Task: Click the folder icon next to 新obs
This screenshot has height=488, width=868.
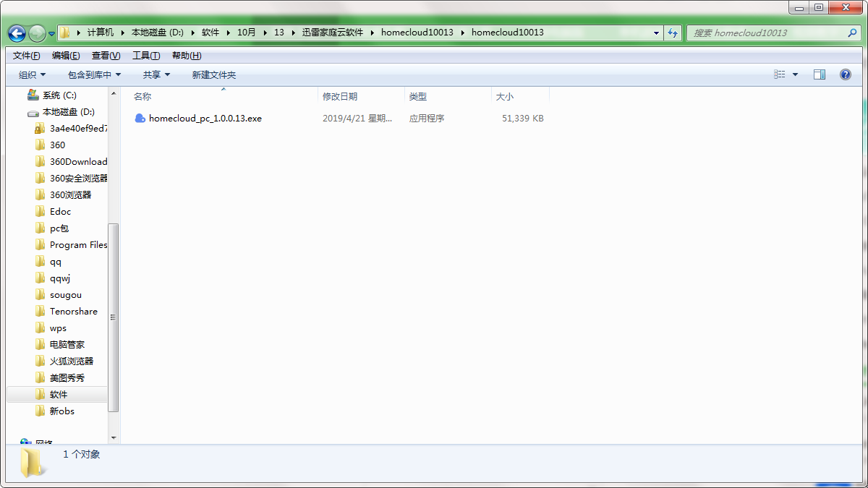Action: coord(41,411)
